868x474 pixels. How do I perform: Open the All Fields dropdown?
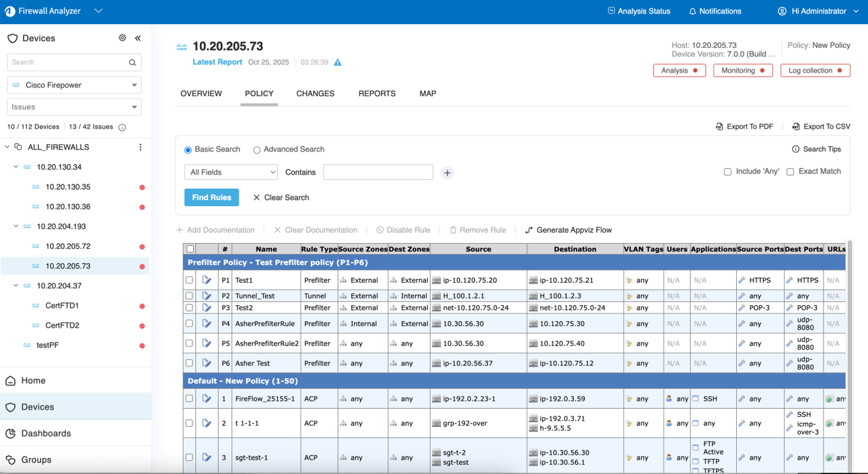point(231,172)
